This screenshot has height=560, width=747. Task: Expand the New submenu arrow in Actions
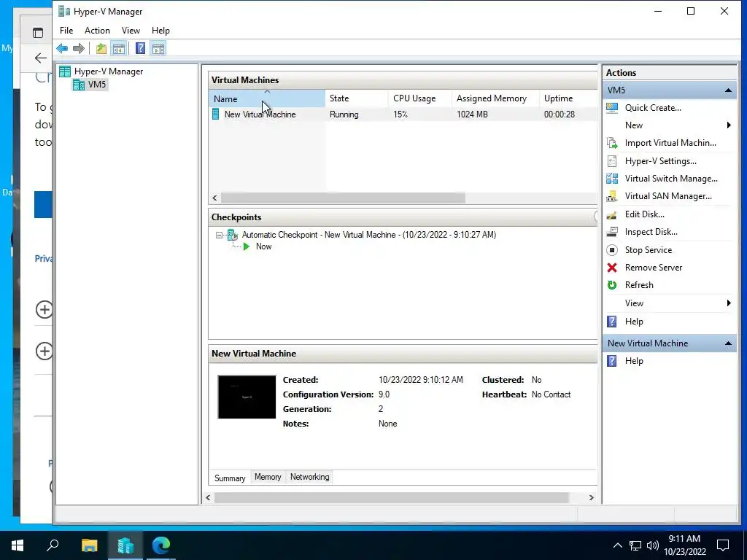pyautogui.click(x=729, y=125)
